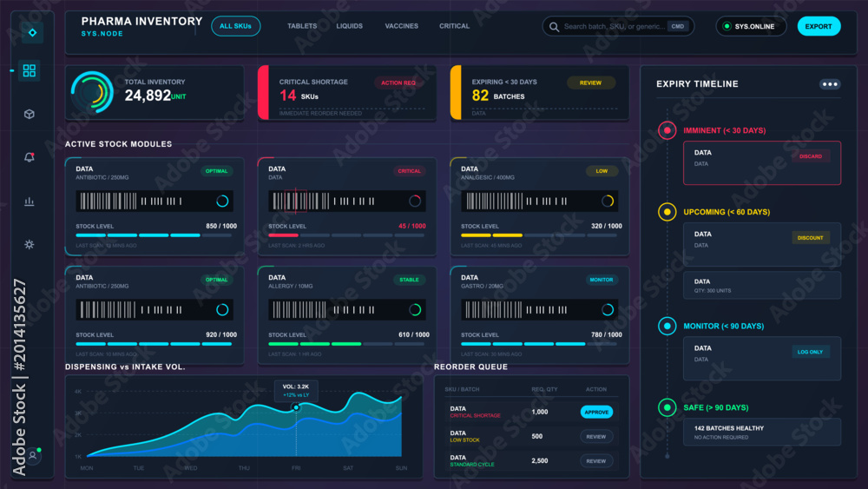
Task: Open the dashboard grid icon in sidebar
Action: [x=30, y=70]
